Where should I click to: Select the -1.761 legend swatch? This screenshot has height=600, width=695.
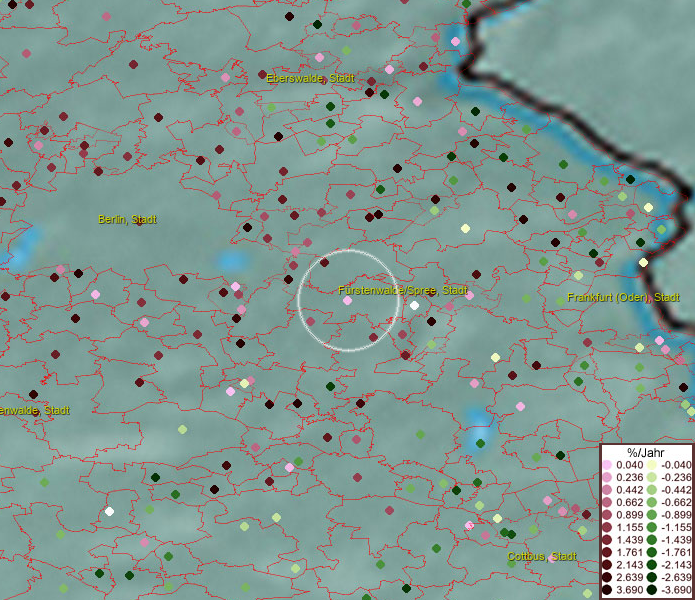point(652,552)
